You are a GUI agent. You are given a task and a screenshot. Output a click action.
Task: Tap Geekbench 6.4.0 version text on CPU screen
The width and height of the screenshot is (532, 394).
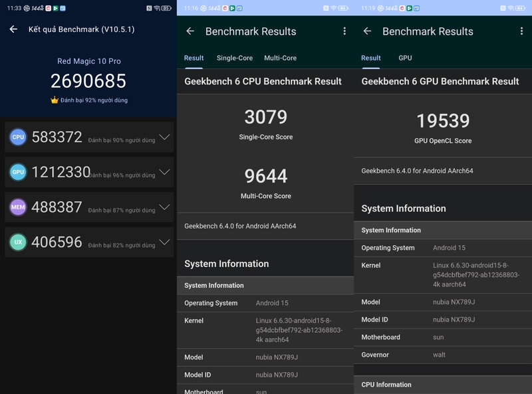(x=240, y=226)
